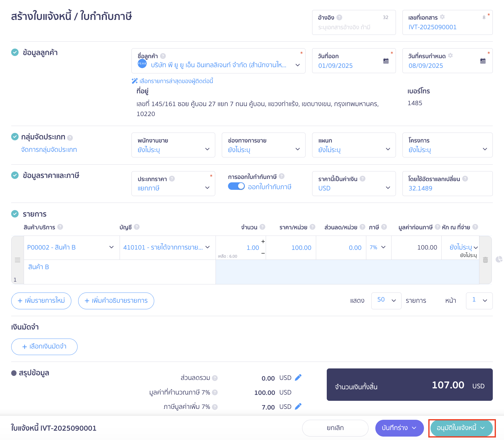
Task: Click the add new item button
Action: [41, 301]
